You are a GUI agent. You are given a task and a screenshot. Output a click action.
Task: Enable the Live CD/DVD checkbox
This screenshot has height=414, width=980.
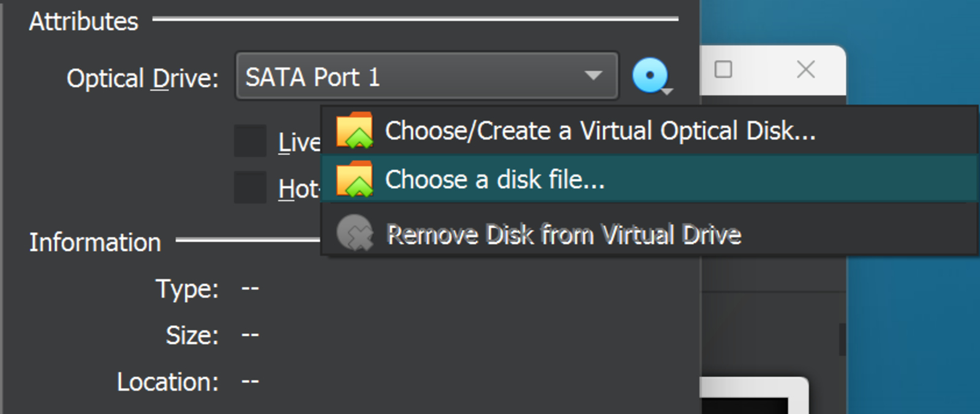[x=250, y=141]
